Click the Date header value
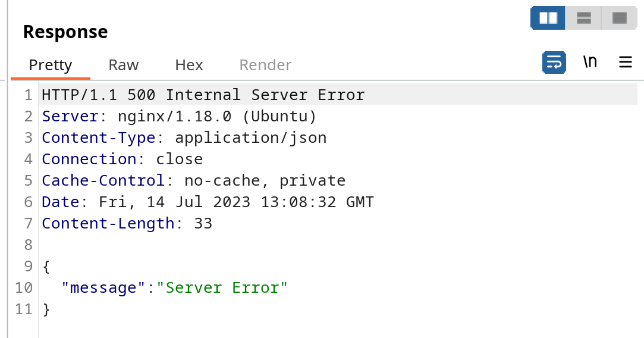The height and width of the screenshot is (338, 644). [236, 202]
